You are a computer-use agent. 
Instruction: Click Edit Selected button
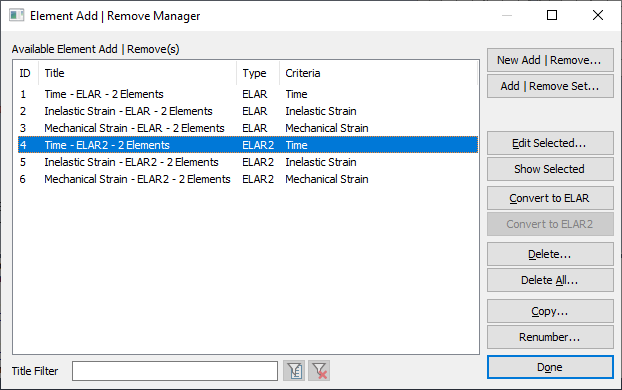(x=550, y=143)
